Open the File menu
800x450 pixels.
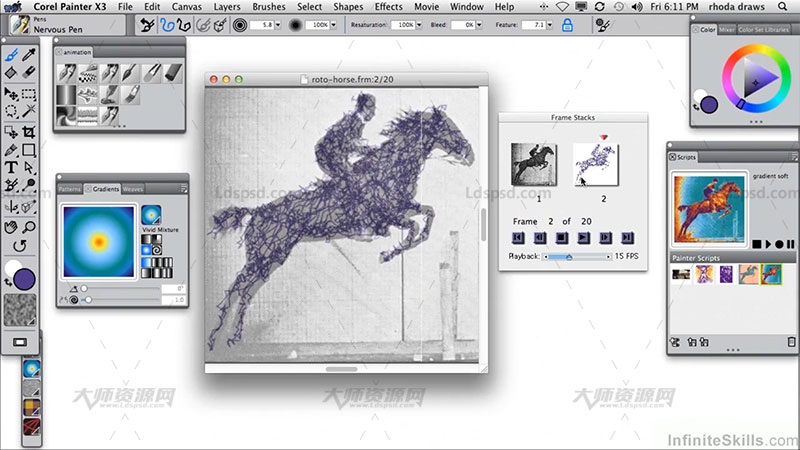[x=125, y=7]
